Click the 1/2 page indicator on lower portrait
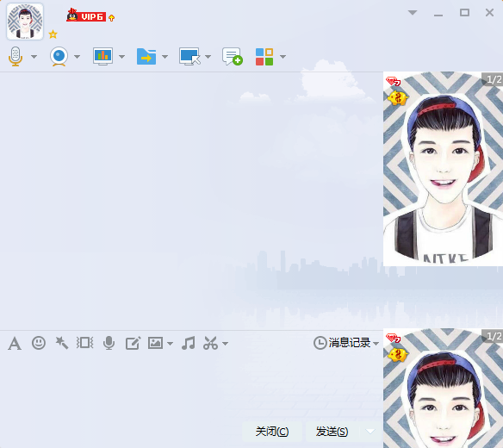The height and width of the screenshot is (448, 503). pos(494,336)
